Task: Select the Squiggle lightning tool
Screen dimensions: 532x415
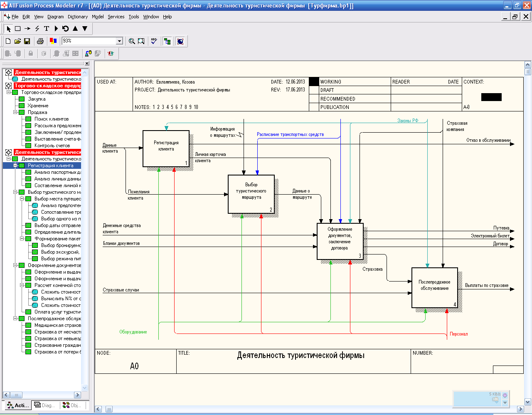Action: coord(37,29)
